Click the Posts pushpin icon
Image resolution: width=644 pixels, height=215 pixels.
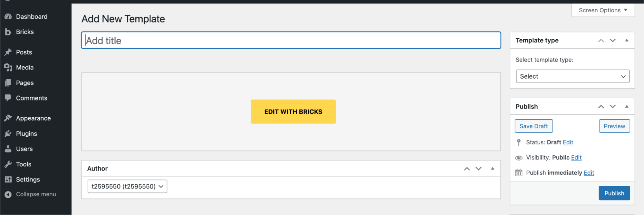click(8, 52)
